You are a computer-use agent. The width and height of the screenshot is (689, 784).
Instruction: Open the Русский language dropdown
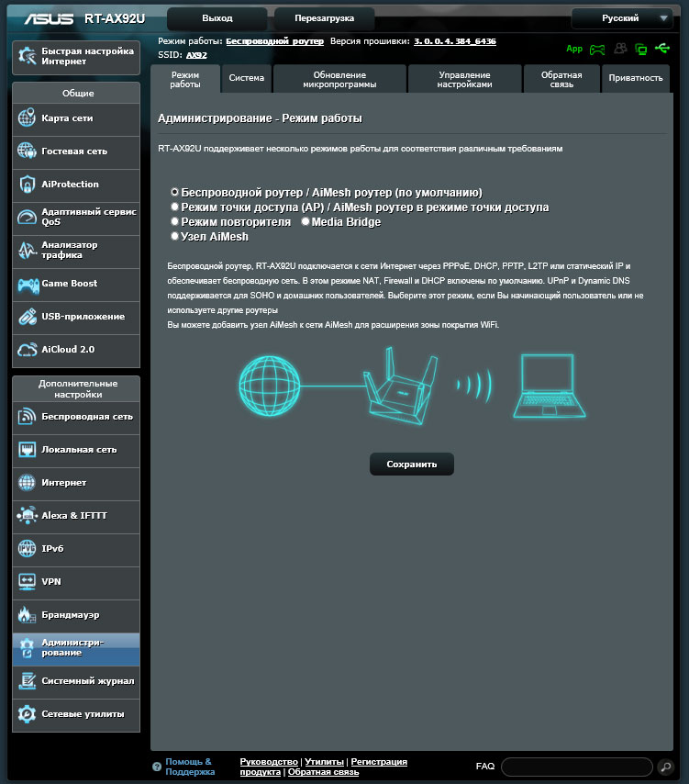coord(622,18)
